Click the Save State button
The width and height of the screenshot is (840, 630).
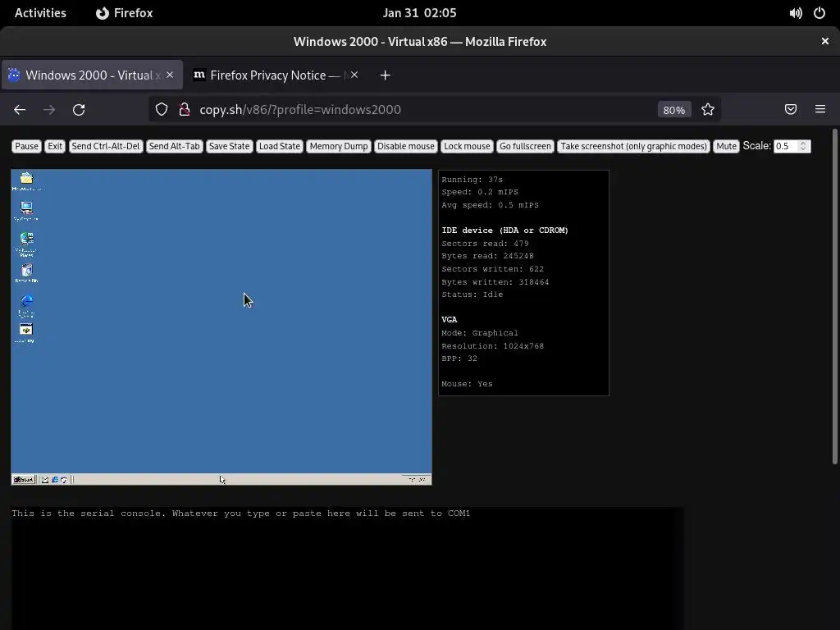pos(230,146)
